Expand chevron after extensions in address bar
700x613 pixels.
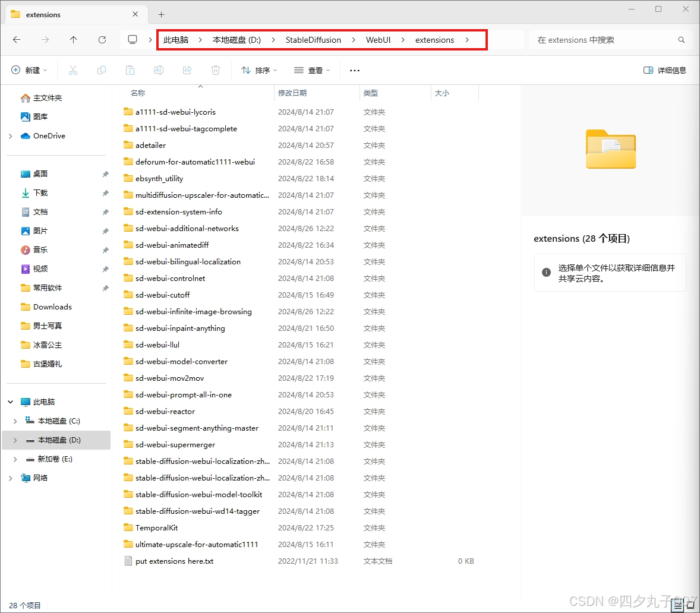point(467,40)
